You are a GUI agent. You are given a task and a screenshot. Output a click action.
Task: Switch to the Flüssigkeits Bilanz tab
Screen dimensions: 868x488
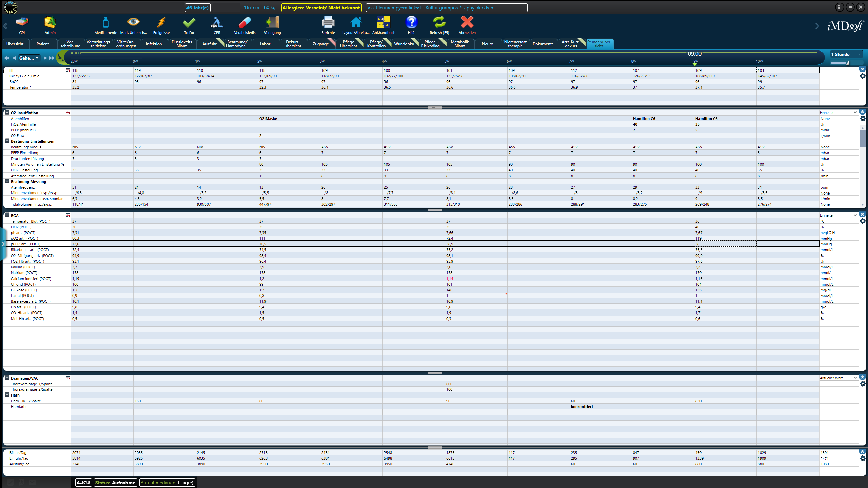[181, 44]
